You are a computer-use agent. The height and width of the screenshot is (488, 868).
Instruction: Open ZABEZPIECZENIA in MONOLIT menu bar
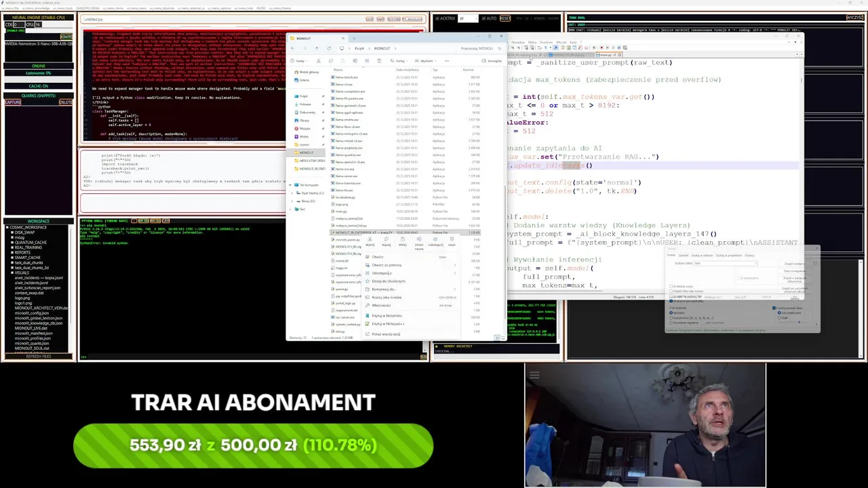tap(87, 8)
